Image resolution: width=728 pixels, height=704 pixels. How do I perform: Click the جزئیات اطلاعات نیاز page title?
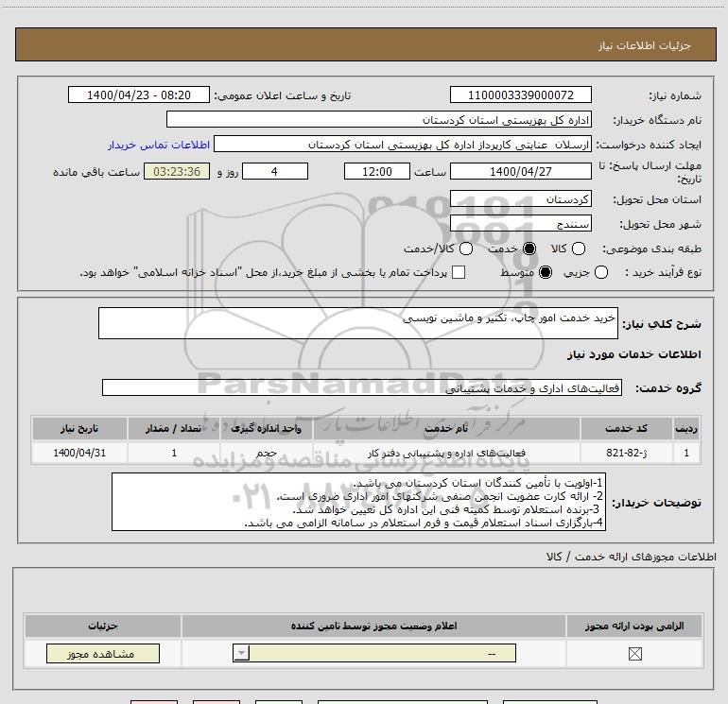pos(644,45)
